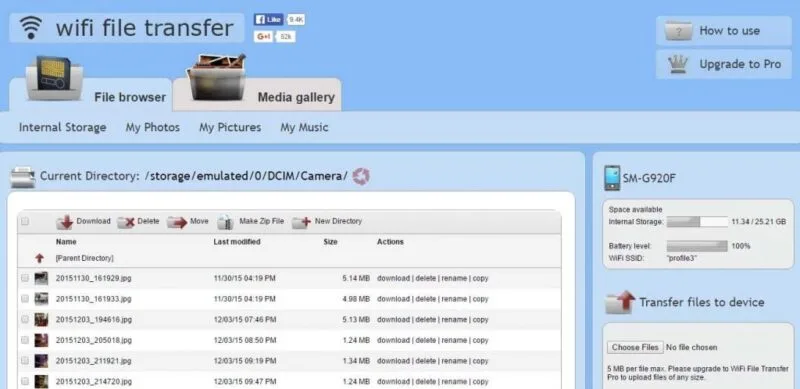
Task: Click the WiFi SSID value "profile3"
Action: click(682, 258)
